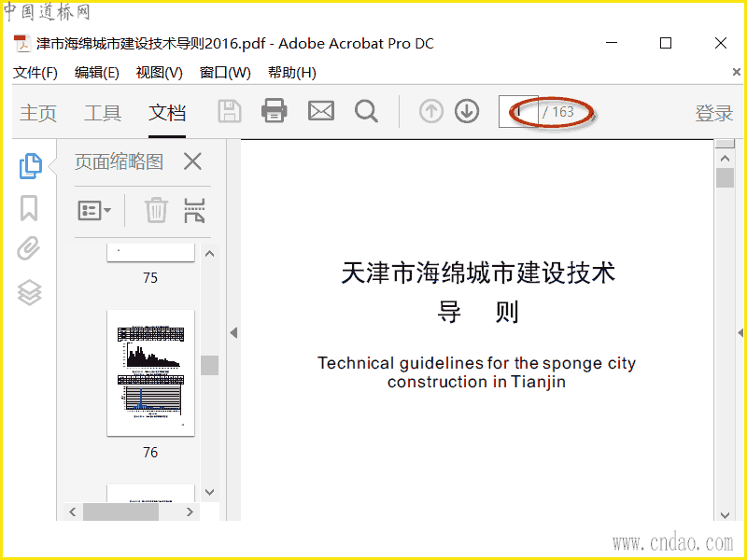Screen dimensions: 747x560
Task: Delete selected page with trash icon
Action: click(x=156, y=210)
